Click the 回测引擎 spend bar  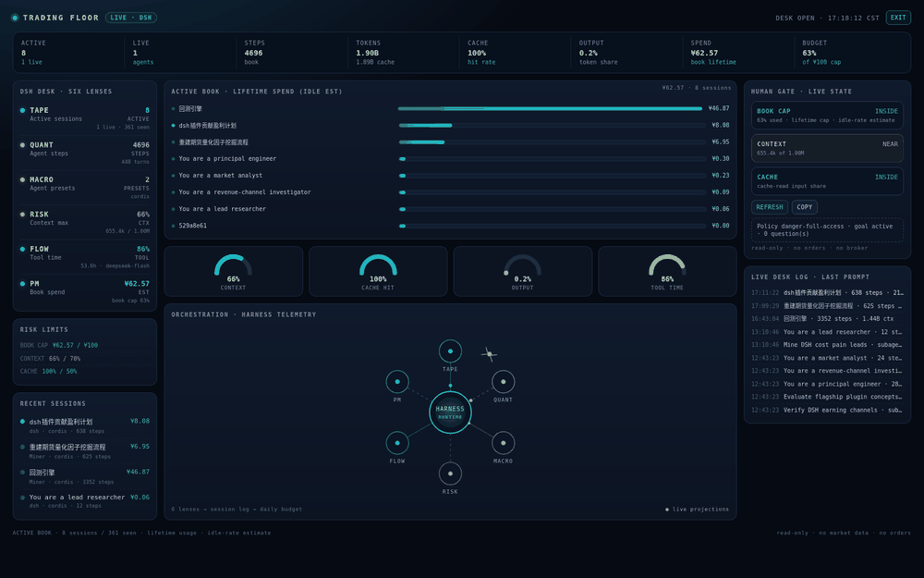tap(552, 108)
